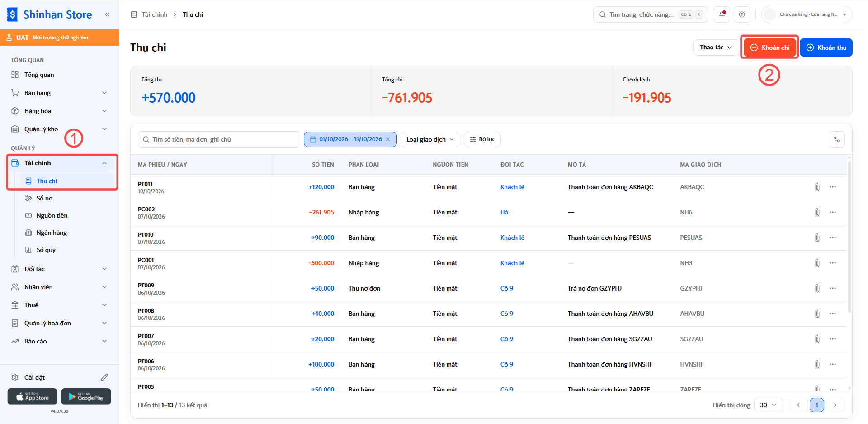
Task: Focus the search amount, order code field
Action: pos(219,139)
